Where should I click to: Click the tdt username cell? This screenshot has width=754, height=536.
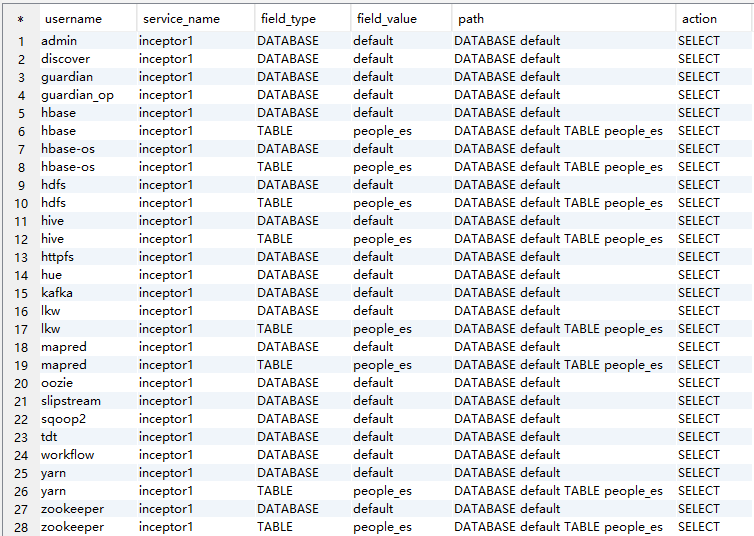click(50, 437)
